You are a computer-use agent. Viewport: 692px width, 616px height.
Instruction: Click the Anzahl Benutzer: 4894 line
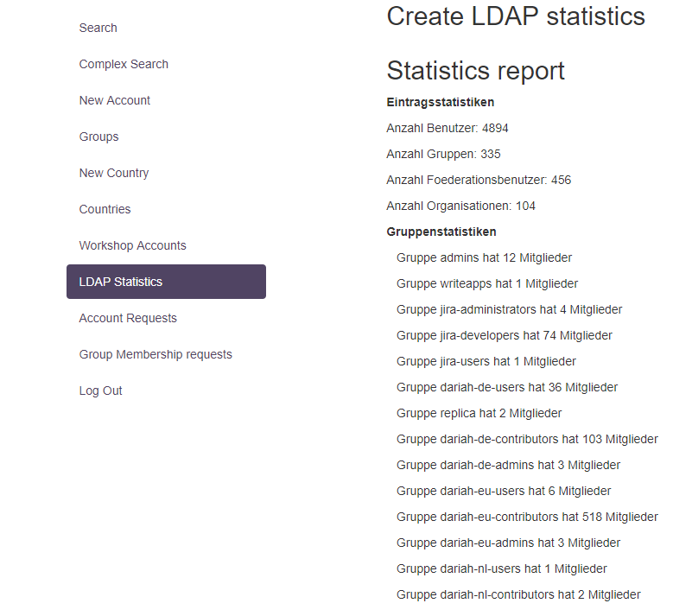[x=448, y=128]
